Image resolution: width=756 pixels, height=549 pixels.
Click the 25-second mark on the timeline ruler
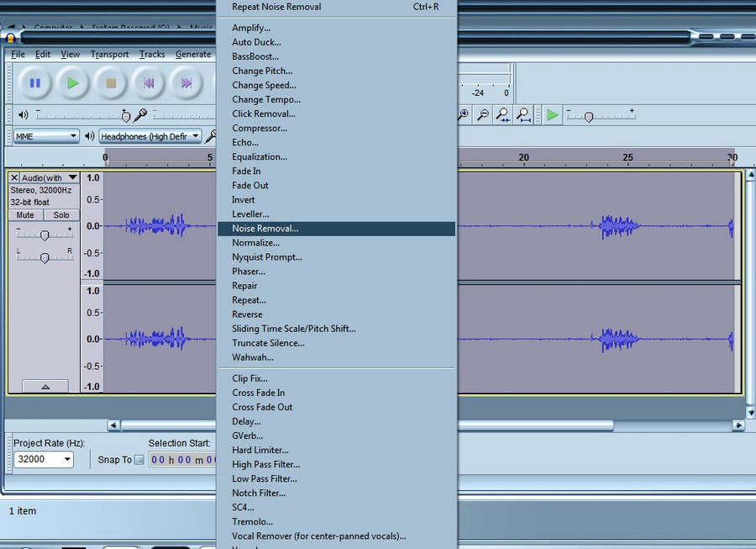[x=627, y=157]
